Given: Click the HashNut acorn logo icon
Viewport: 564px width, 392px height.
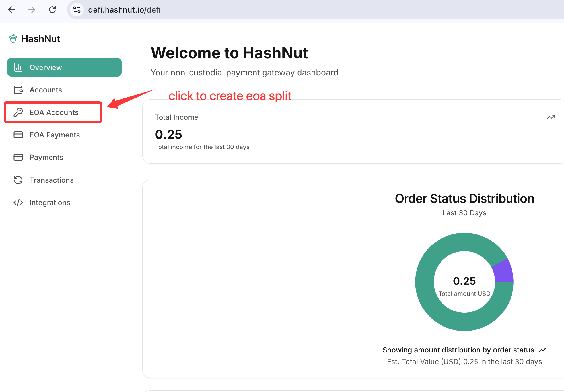Looking at the screenshot, I should [x=13, y=38].
